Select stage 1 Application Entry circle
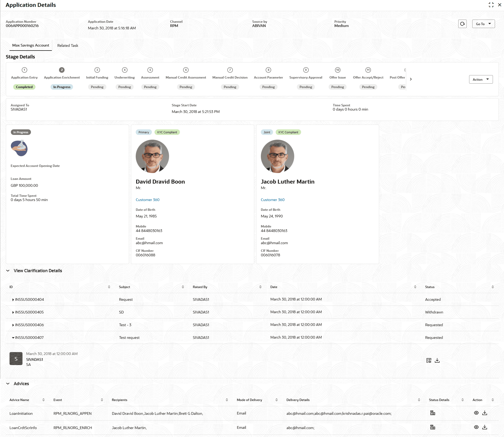Image resolution: width=504 pixels, height=437 pixels. tap(24, 70)
